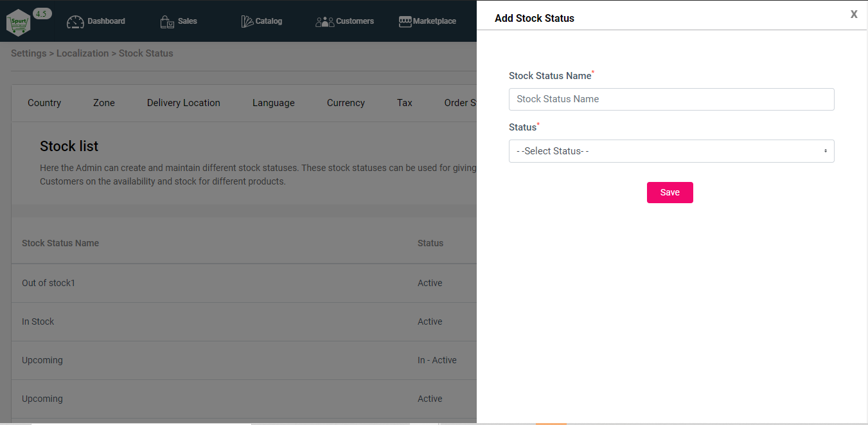
Task: Open the Marketplace store icon
Action: pos(405,22)
